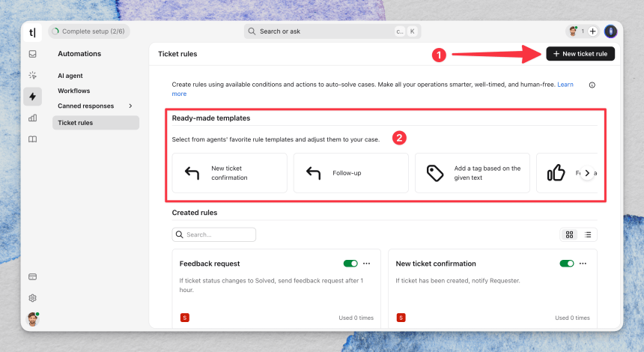Expand the Canned responses submenu
This screenshot has height=352, width=644.
pos(130,106)
